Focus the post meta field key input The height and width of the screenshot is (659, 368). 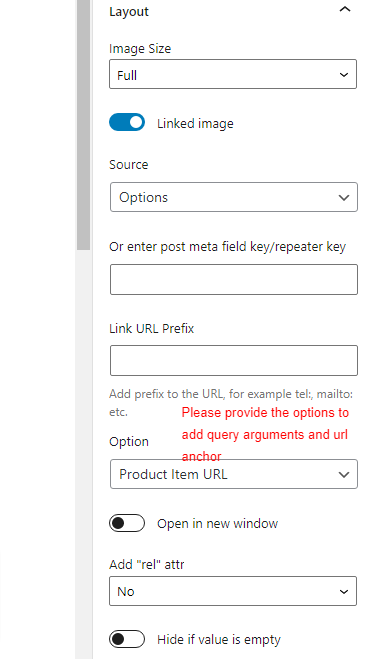coord(234,279)
